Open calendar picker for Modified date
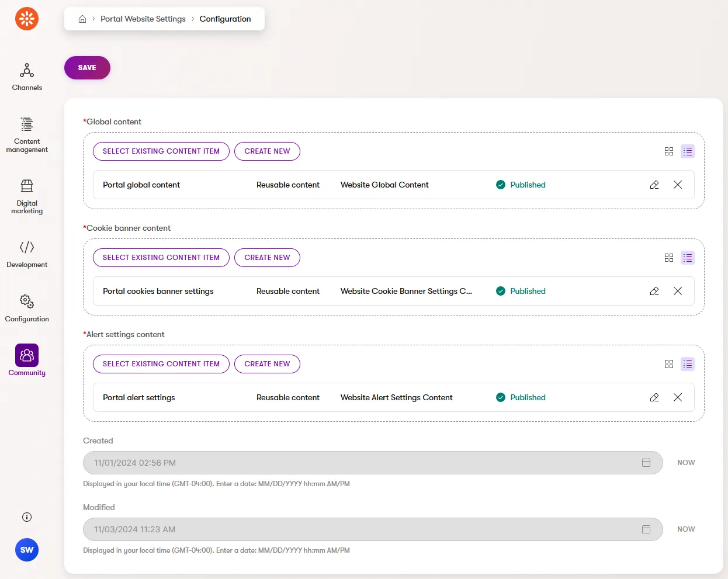 [646, 529]
